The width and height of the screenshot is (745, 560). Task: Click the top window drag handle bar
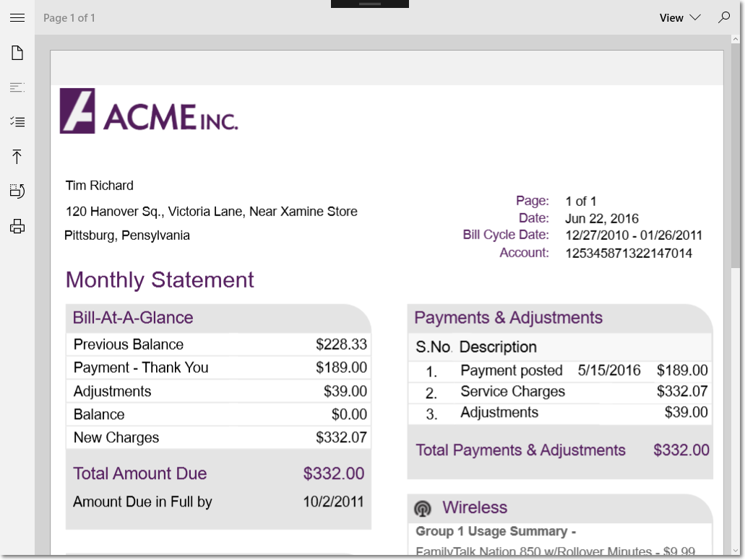point(369,4)
